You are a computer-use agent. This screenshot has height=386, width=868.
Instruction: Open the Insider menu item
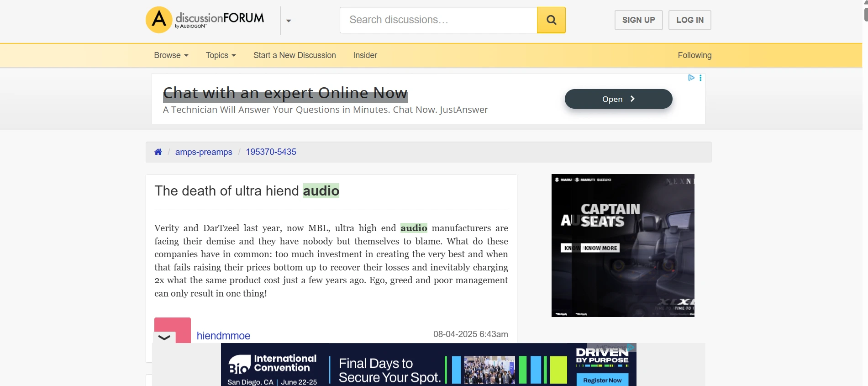(x=365, y=55)
